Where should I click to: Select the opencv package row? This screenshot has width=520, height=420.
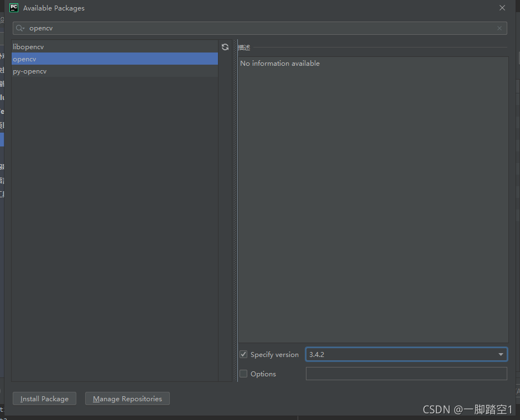(115, 59)
